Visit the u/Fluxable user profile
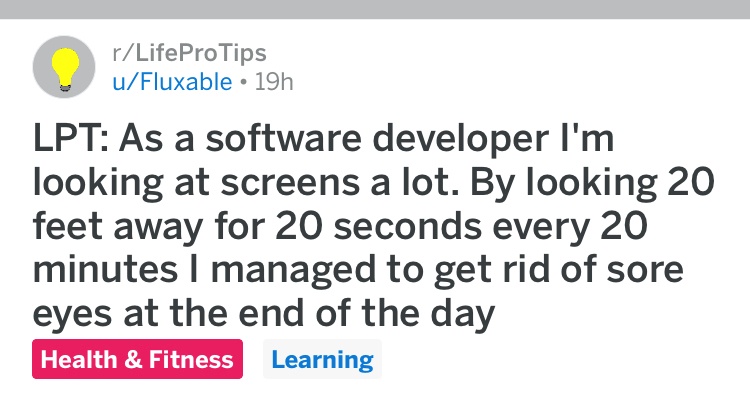 point(172,82)
